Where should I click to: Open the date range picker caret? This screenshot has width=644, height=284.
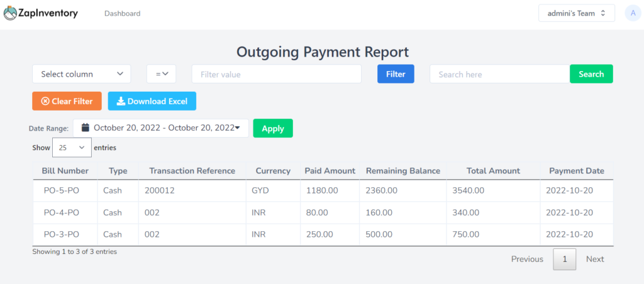pos(237,128)
